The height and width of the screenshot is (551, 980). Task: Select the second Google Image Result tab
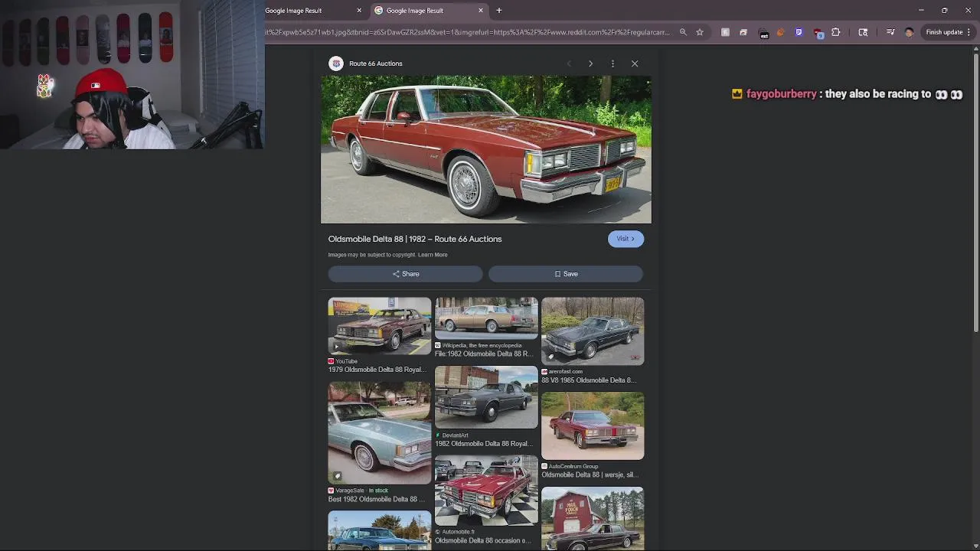tap(429, 10)
